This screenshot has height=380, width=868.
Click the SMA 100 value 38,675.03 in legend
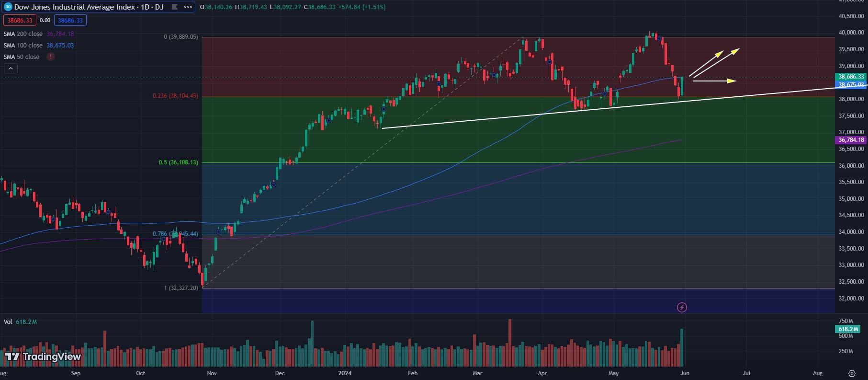coord(60,46)
